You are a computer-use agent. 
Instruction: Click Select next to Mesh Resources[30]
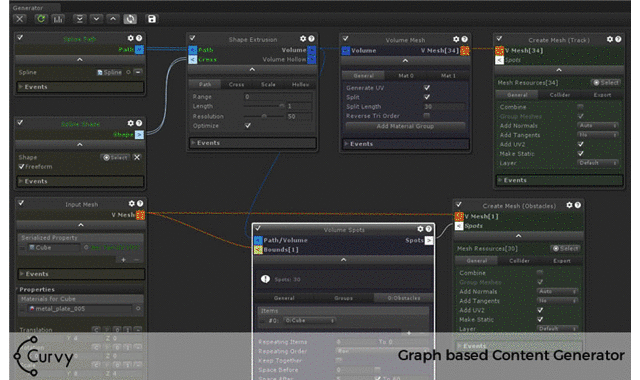click(565, 248)
